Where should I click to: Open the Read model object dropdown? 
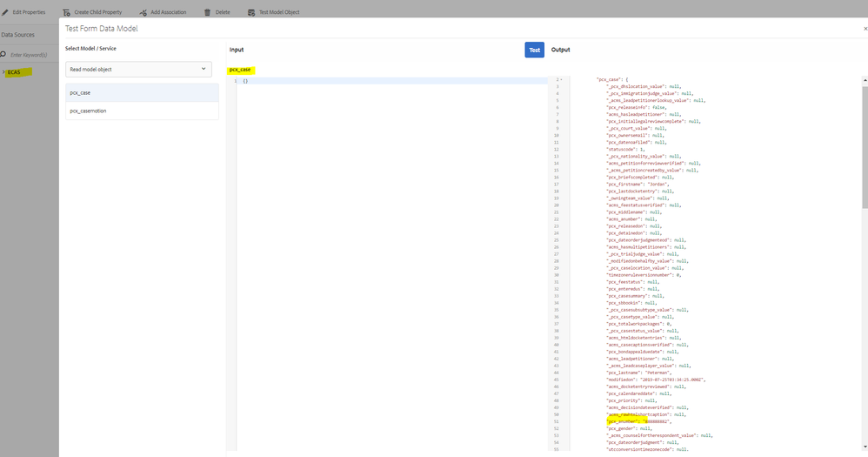pos(138,70)
